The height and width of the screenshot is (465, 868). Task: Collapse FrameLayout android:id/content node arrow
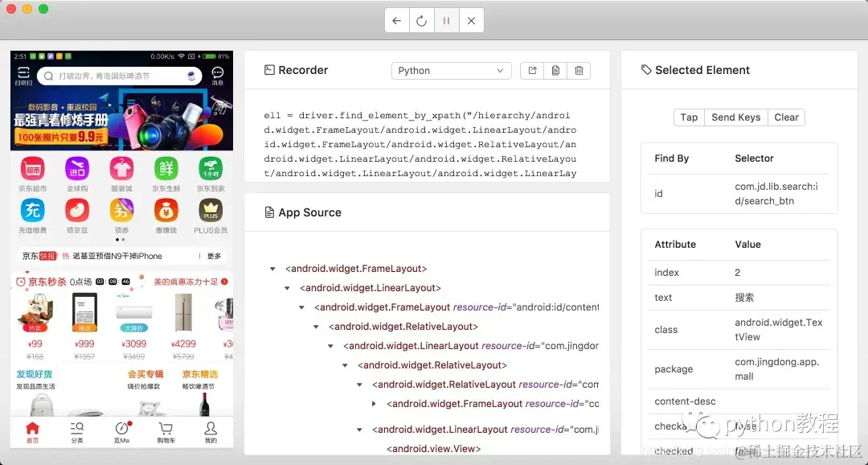tap(301, 307)
